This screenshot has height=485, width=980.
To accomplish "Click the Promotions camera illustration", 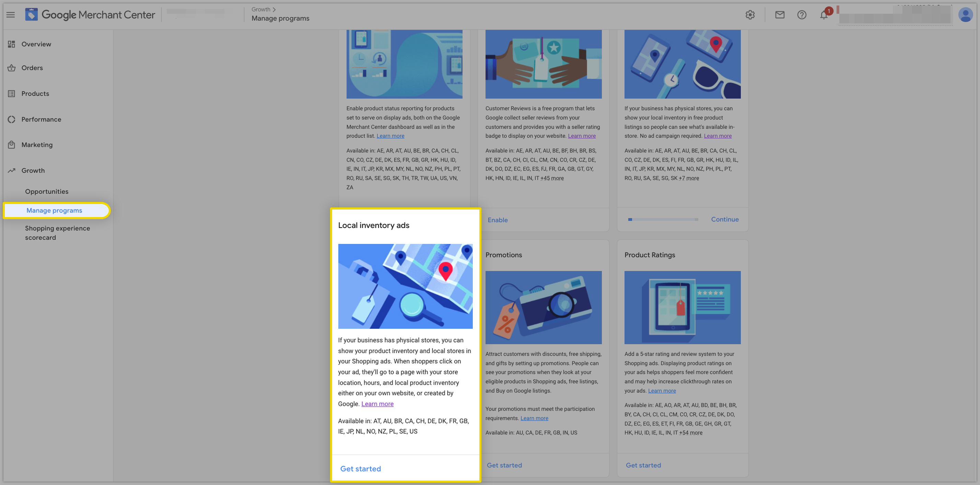I will pyautogui.click(x=543, y=308).
